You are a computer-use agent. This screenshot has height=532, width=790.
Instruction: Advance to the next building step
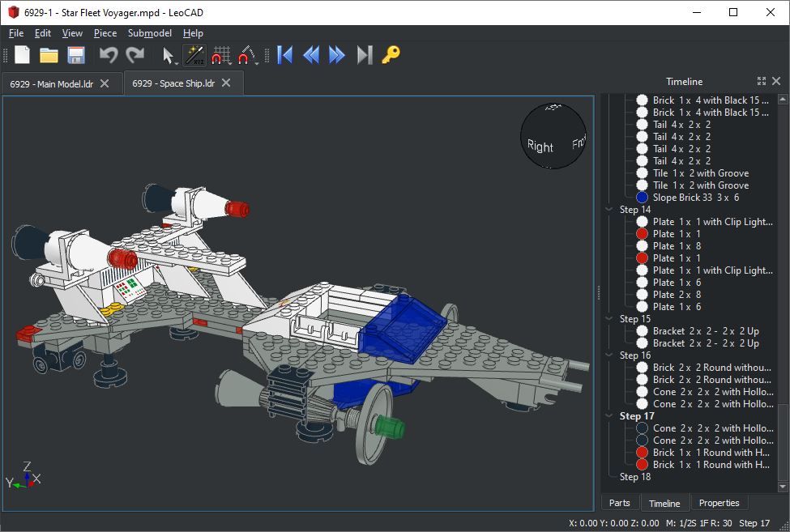click(x=337, y=55)
